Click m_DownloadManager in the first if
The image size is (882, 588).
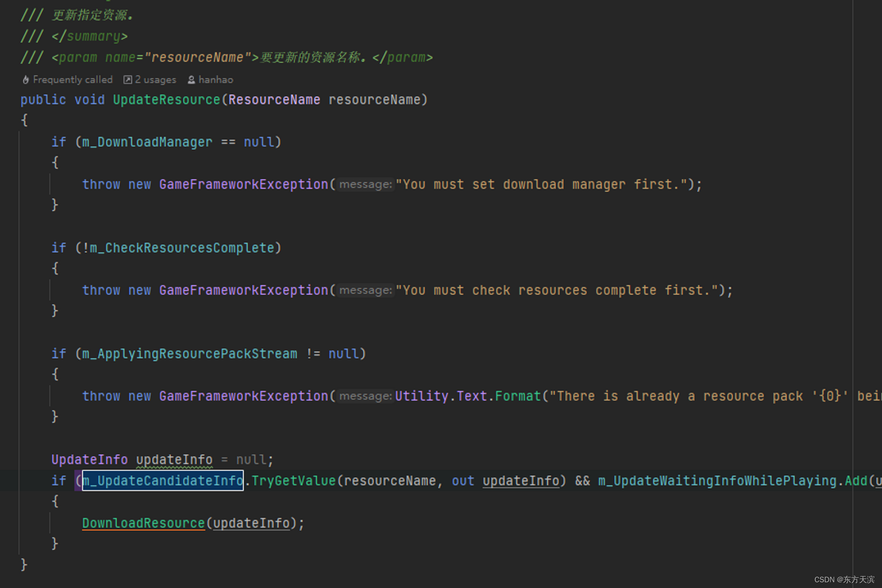tap(147, 142)
